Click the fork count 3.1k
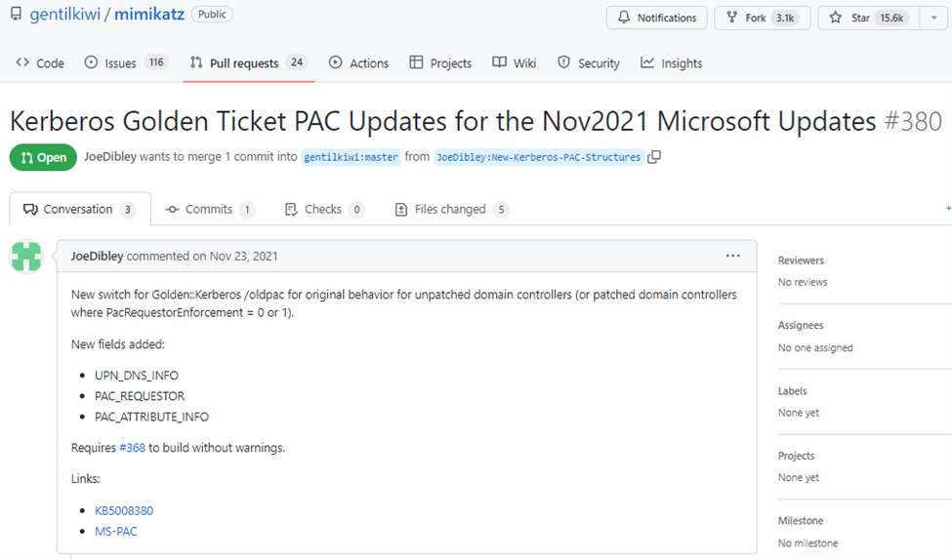This screenshot has height=560, width=952. (785, 18)
